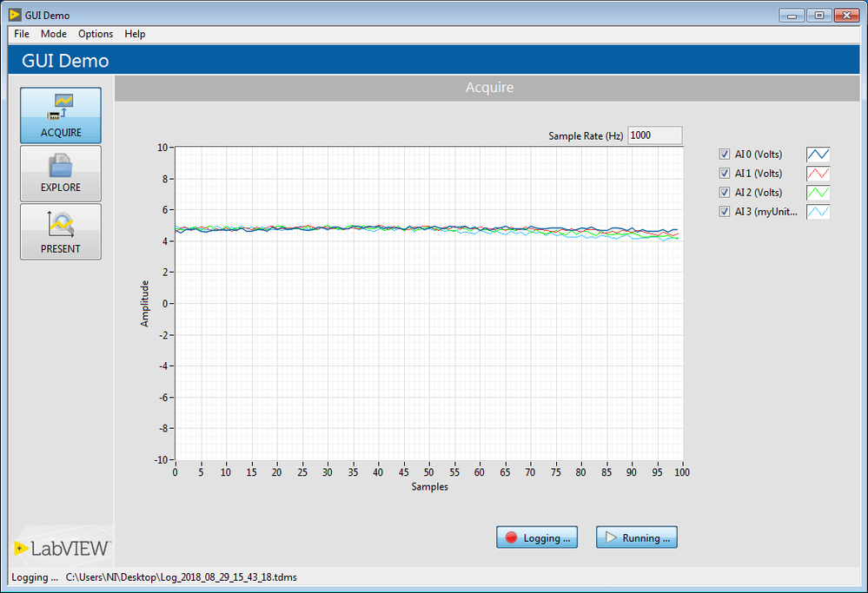
Task: Disable the AI 2 (Volts) channel checkbox
Action: tap(725, 193)
